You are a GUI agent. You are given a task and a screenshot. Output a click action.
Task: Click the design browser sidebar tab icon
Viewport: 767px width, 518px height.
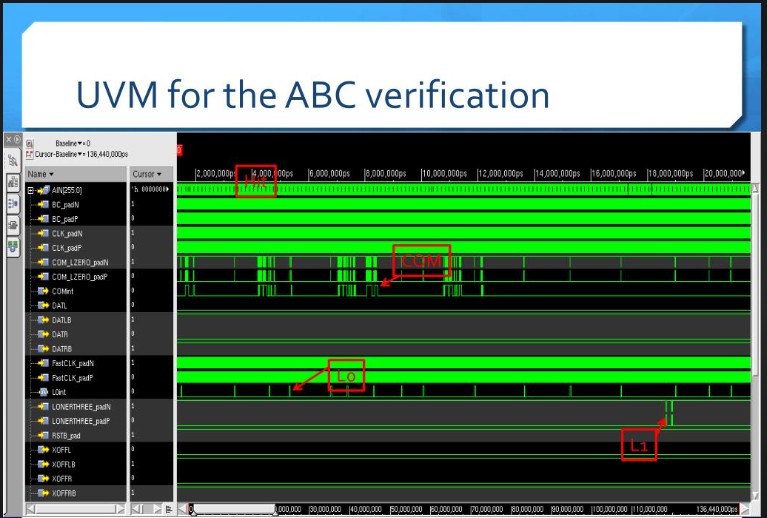coord(13,160)
